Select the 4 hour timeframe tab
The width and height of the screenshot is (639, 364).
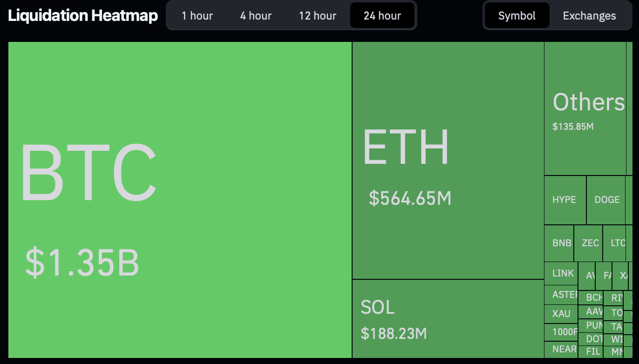[x=256, y=16]
